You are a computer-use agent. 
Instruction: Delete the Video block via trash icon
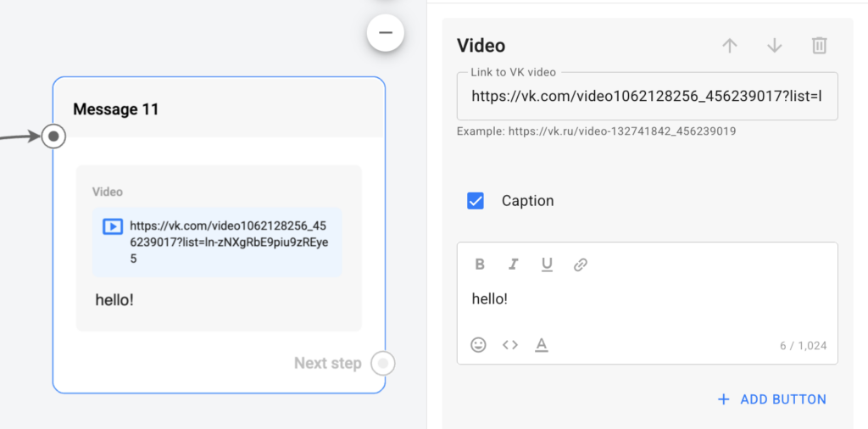(819, 46)
